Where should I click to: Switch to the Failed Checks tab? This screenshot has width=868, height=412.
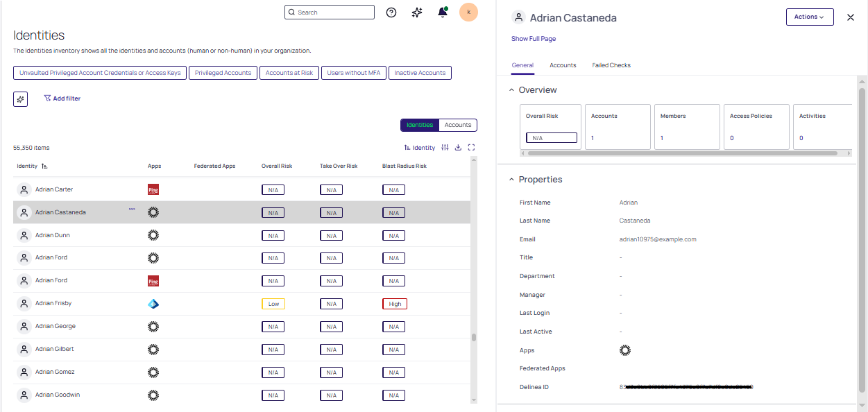[611, 65]
